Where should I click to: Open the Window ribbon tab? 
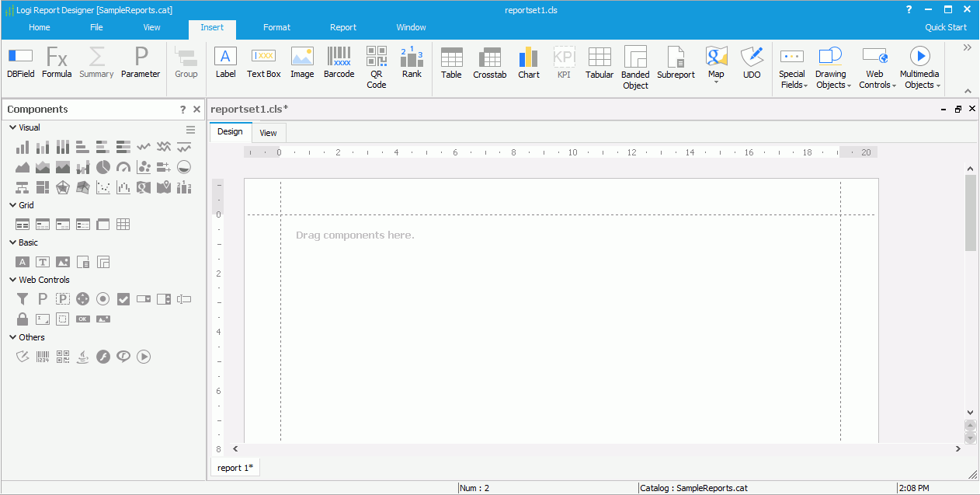(411, 27)
